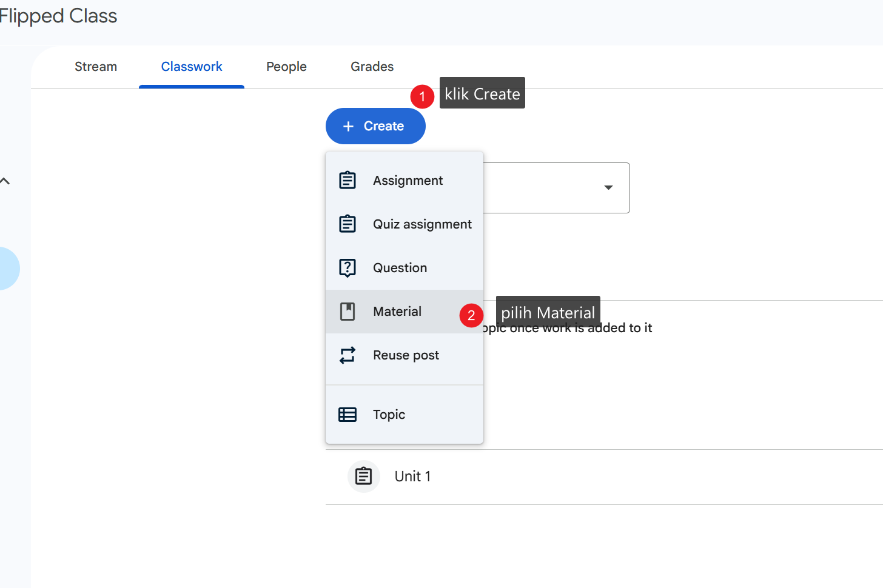Open the Grades tab
Image resolution: width=883 pixels, height=588 pixels.
[372, 67]
